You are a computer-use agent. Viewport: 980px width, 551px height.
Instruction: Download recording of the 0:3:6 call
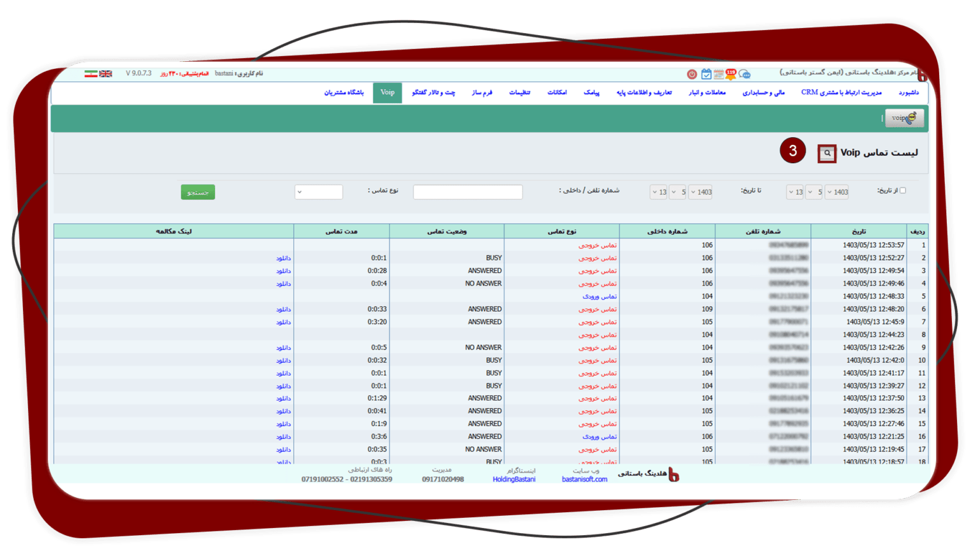coord(283,437)
